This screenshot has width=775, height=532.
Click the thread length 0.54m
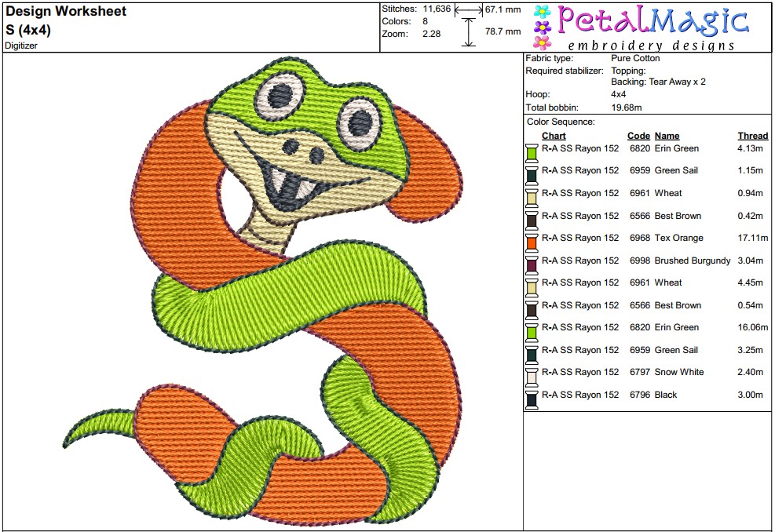[x=750, y=305]
